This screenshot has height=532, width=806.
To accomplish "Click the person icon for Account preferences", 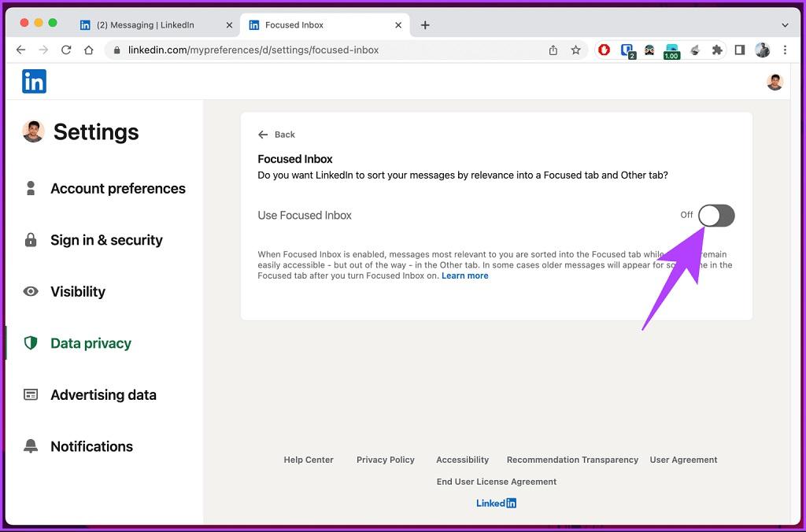I will pyautogui.click(x=31, y=188).
